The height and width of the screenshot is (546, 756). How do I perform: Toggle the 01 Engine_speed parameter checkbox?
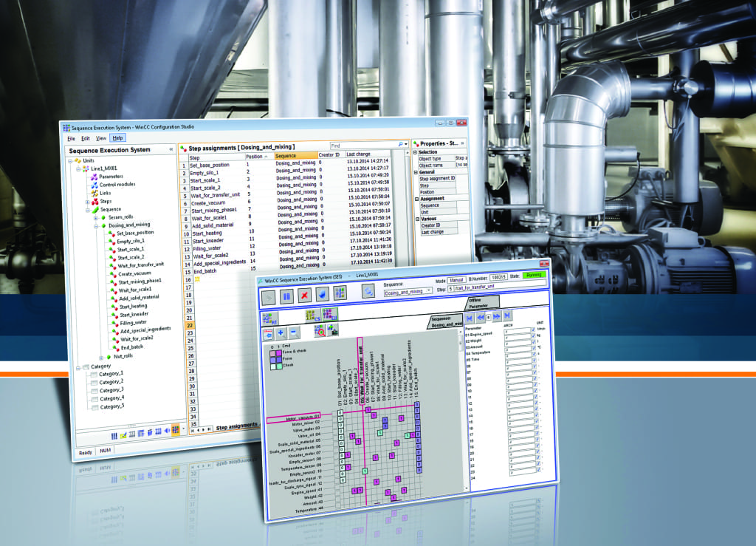533,330
